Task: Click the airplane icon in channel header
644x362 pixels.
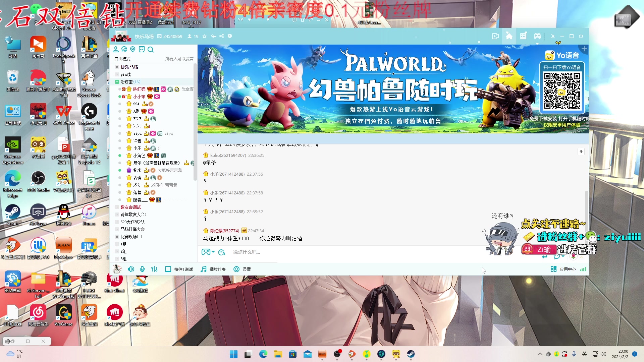Action: point(213,36)
